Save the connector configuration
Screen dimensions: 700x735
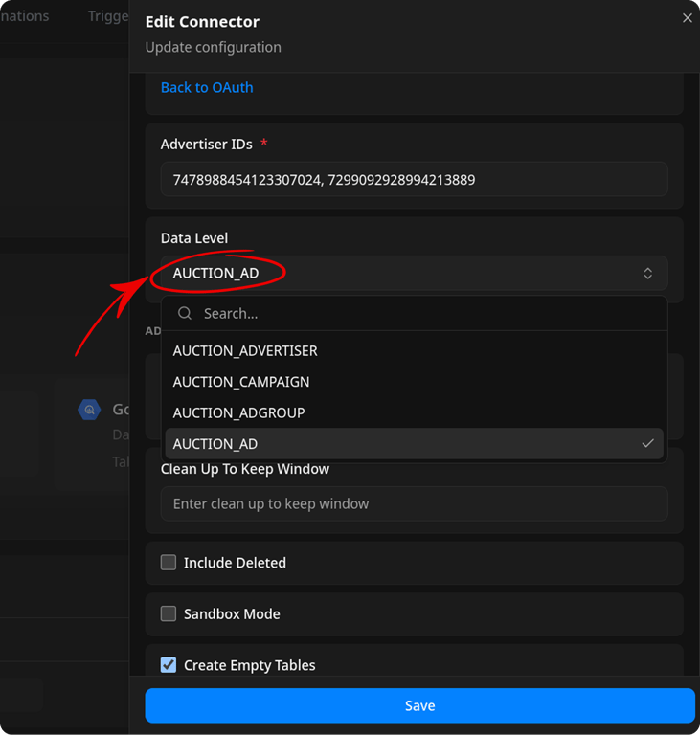[x=420, y=705]
